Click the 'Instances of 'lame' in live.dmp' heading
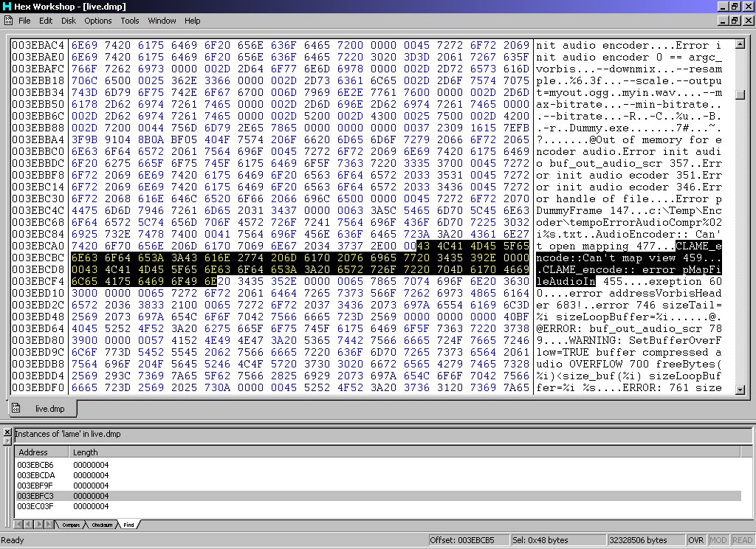The height and width of the screenshot is (549, 756). tap(68, 434)
